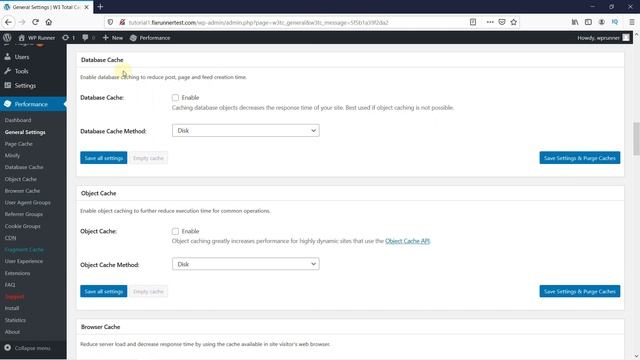Open the Object Cache Method dropdown
640x360 pixels.
(x=246, y=264)
